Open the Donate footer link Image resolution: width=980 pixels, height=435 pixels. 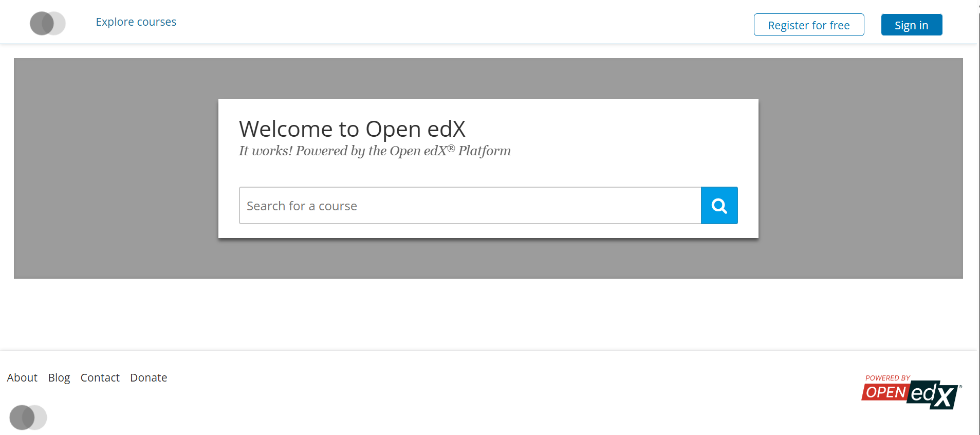(149, 378)
